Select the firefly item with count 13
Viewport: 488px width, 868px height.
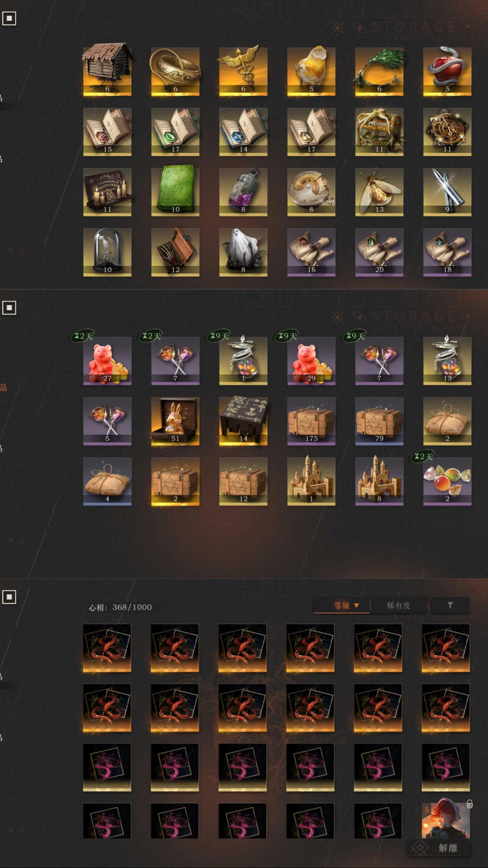click(x=379, y=192)
